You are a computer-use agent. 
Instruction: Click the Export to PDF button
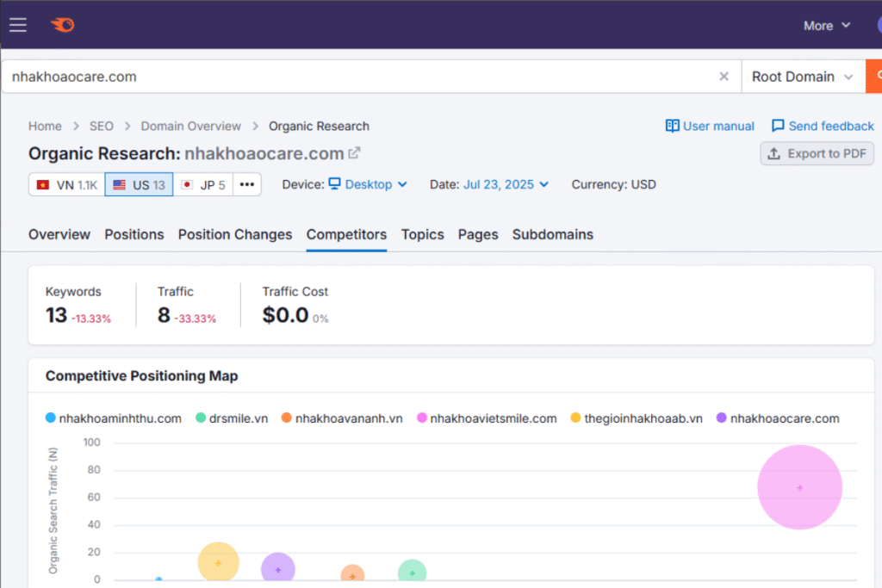point(817,153)
